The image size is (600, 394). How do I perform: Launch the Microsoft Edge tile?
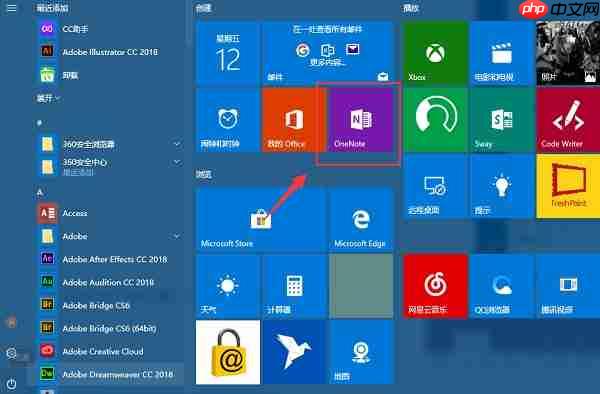[361, 220]
